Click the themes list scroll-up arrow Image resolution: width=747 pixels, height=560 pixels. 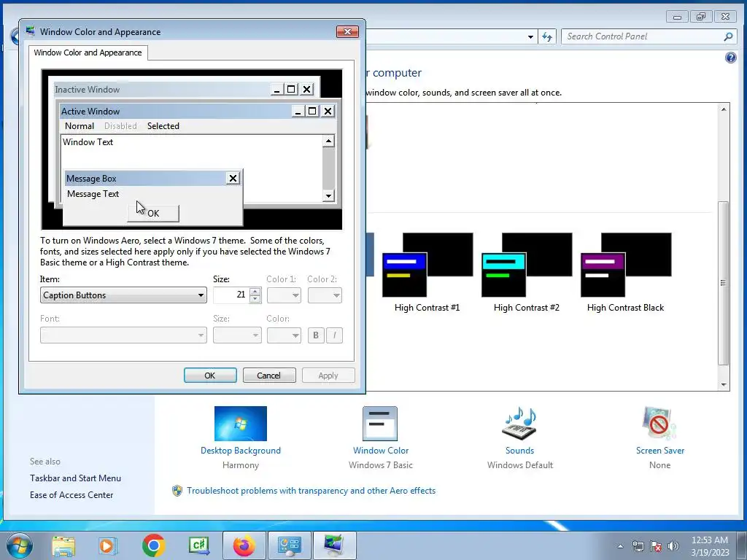[724, 109]
